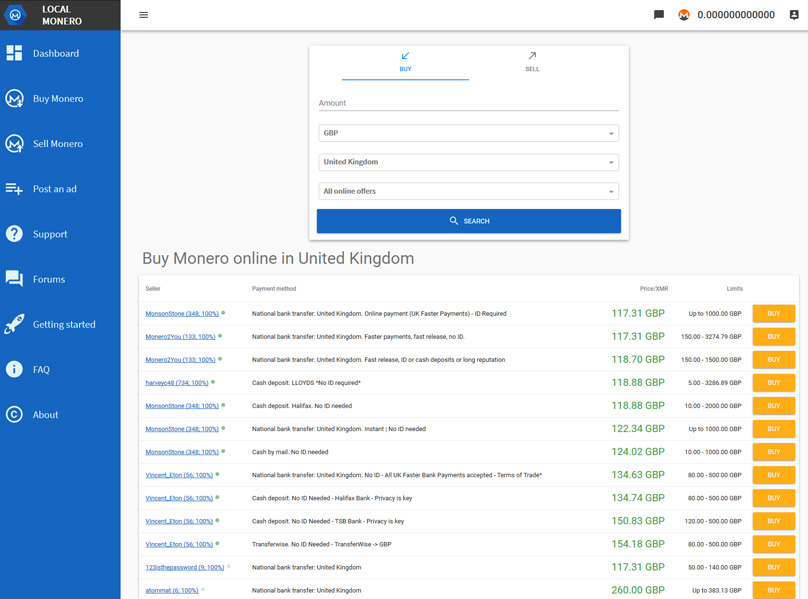Image resolution: width=808 pixels, height=599 pixels.
Task: Click 'Cash deposit. Halifax. No ID needed' text
Action: (x=302, y=406)
